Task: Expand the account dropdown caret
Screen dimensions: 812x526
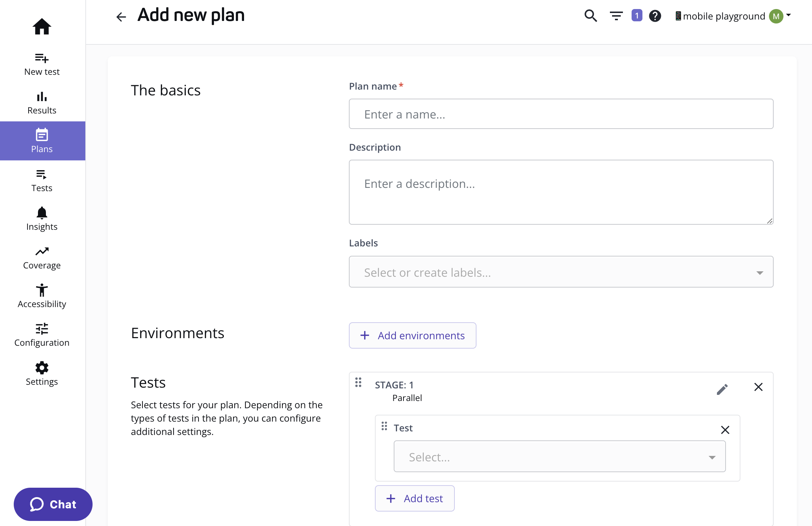Action: point(789,15)
